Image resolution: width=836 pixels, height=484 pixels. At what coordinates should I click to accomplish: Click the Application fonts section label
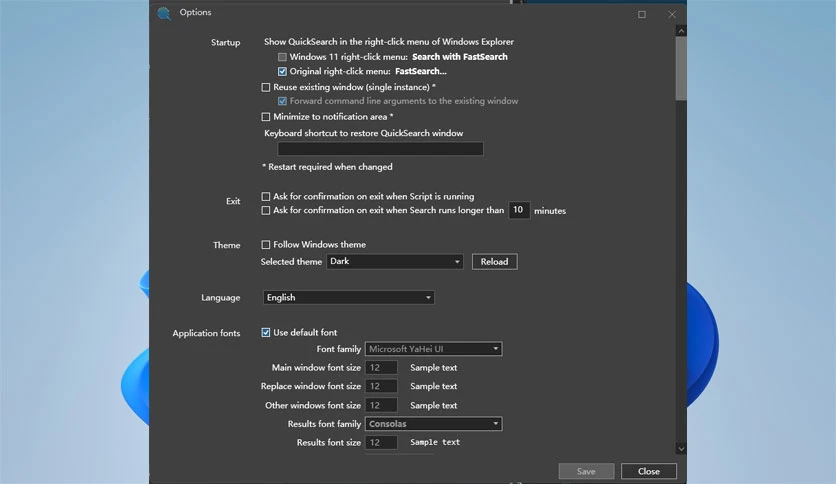pos(206,333)
